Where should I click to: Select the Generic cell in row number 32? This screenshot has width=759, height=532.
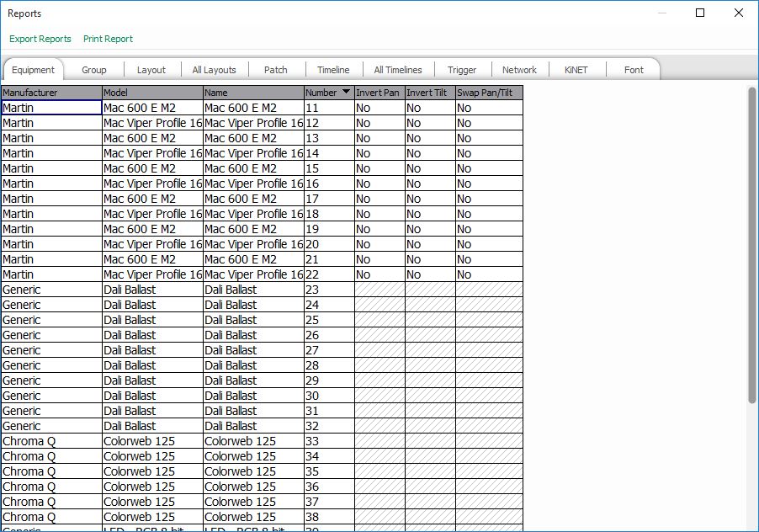point(51,426)
